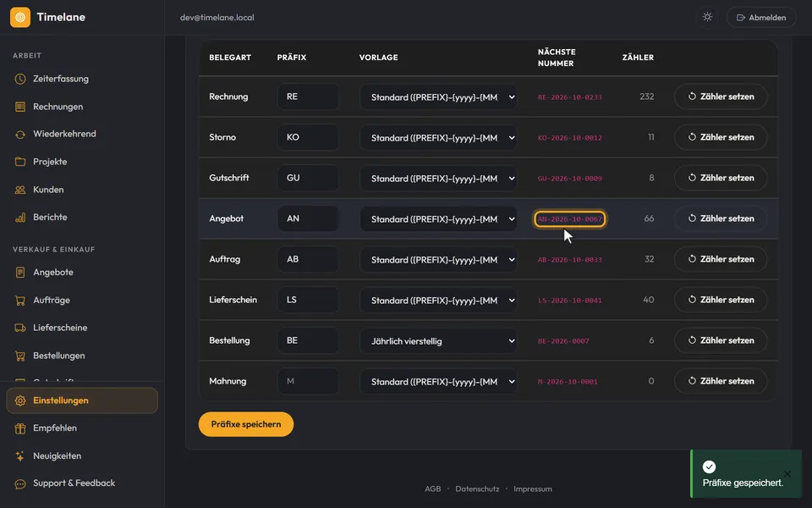Click the Einstellungen gear icon
812x508 pixels.
(20, 400)
